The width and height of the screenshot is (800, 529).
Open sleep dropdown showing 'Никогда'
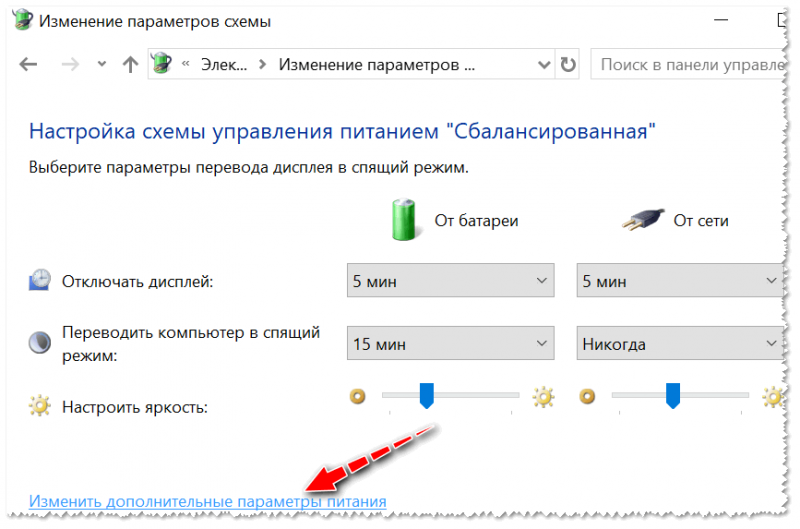click(680, 343)
